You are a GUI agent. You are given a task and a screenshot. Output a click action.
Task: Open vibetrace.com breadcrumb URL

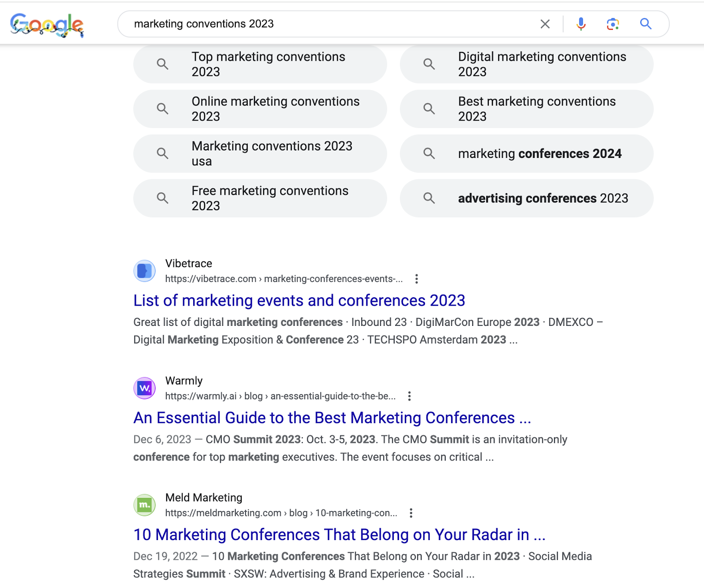284,279
